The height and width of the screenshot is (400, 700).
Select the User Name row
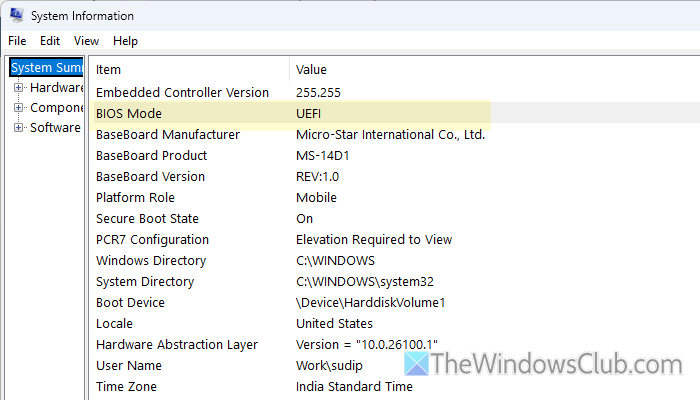point(395,365)
